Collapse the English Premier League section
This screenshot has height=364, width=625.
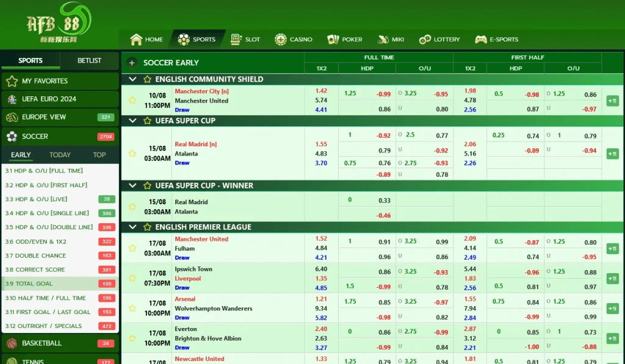[x=132, y=227]
